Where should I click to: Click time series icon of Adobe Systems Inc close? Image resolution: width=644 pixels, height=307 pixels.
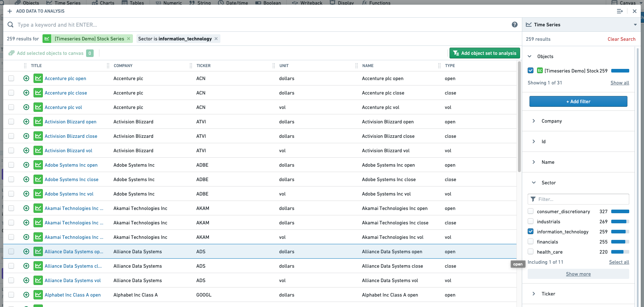(x=38, y=179)
